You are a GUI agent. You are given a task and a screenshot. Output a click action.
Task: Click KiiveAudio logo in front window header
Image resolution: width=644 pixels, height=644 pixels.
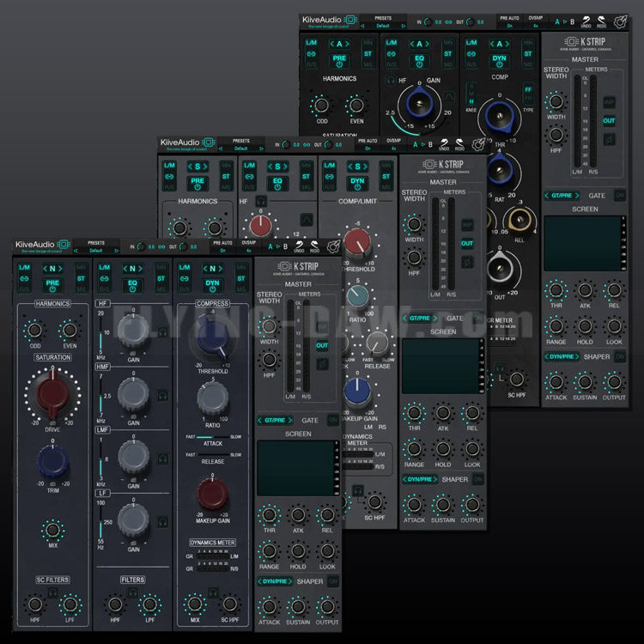(42, 246)
